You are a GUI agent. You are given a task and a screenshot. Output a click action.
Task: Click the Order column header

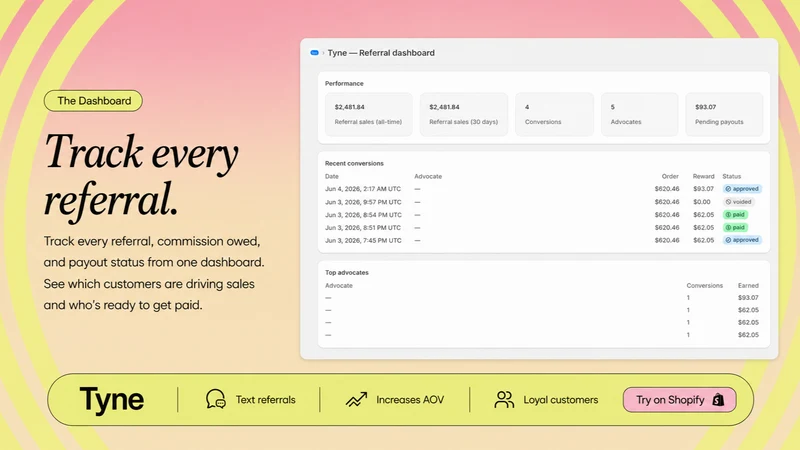coord(670,176)
